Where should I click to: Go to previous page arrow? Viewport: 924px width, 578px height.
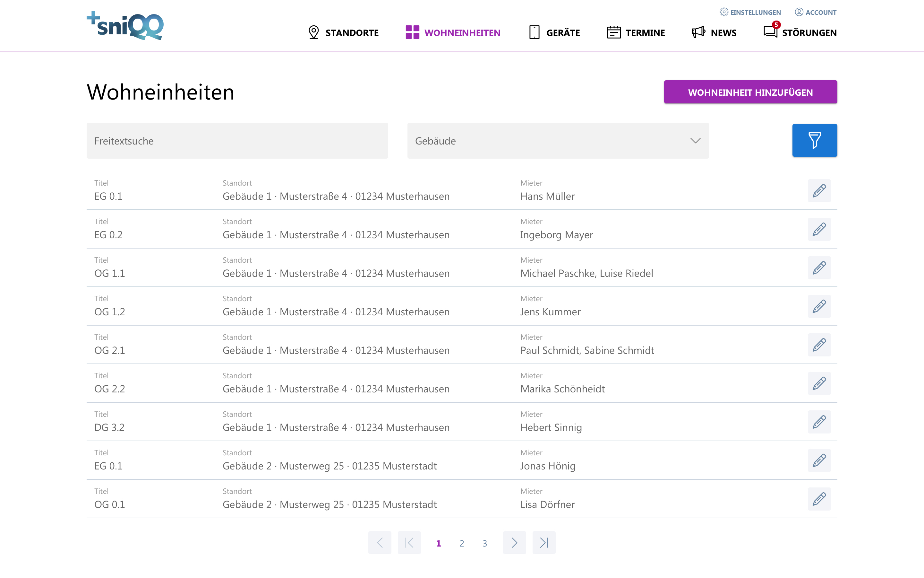click(380, 542)
